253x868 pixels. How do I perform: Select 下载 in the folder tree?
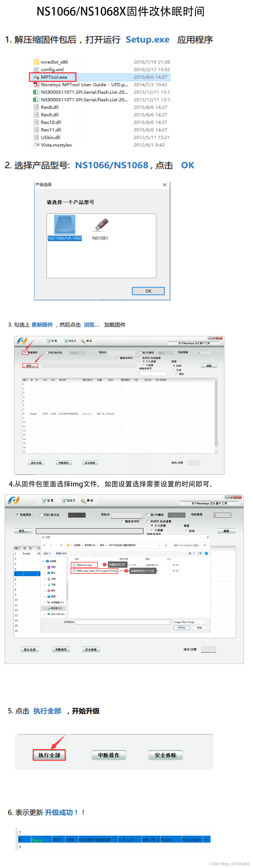click(51, 585)
